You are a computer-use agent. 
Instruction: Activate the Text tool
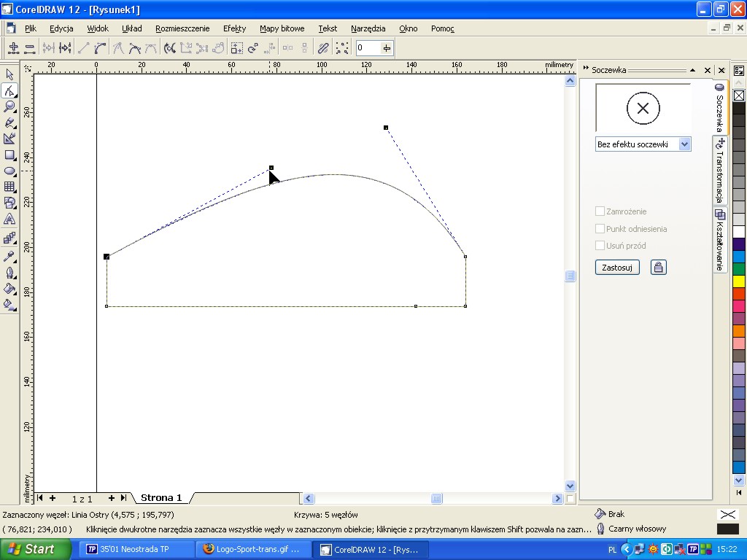[x=9, y=219]
